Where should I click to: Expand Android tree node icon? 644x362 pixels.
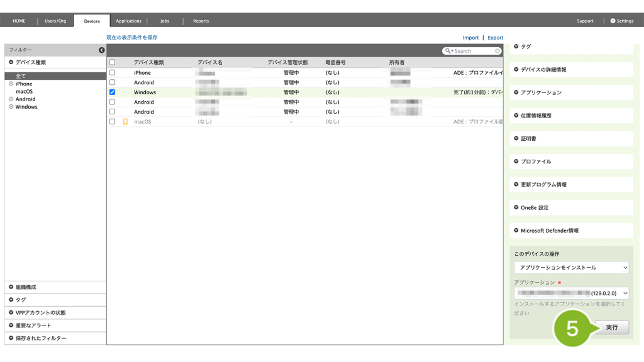[x=11, y=99]
